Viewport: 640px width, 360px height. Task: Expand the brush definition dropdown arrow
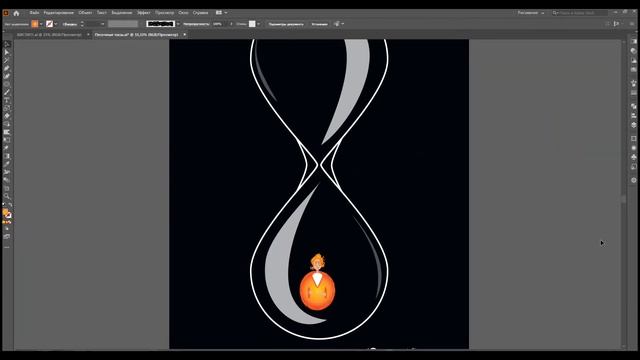click(x=178, y=24)
